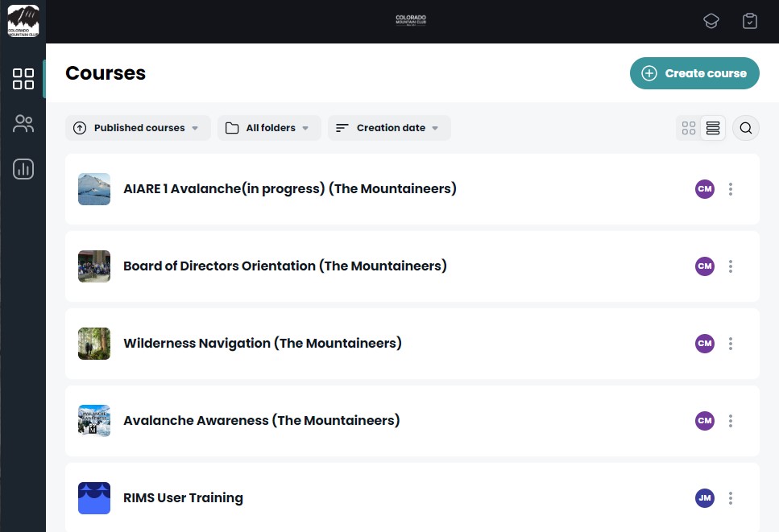Open the Users section in sidebar
Viewport: 779px width, 532px height.
tap(23, 124)
